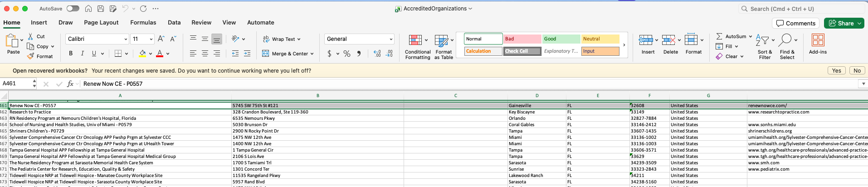The image size is (868, 187).
Task: Click the Copy button
Action: (40, 46)
